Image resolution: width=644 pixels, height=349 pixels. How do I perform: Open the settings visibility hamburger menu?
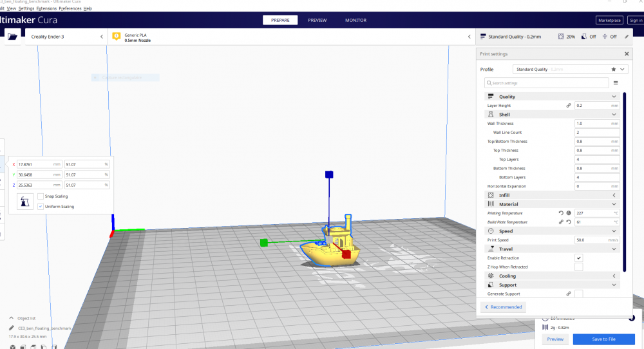[x=616, y=83]
